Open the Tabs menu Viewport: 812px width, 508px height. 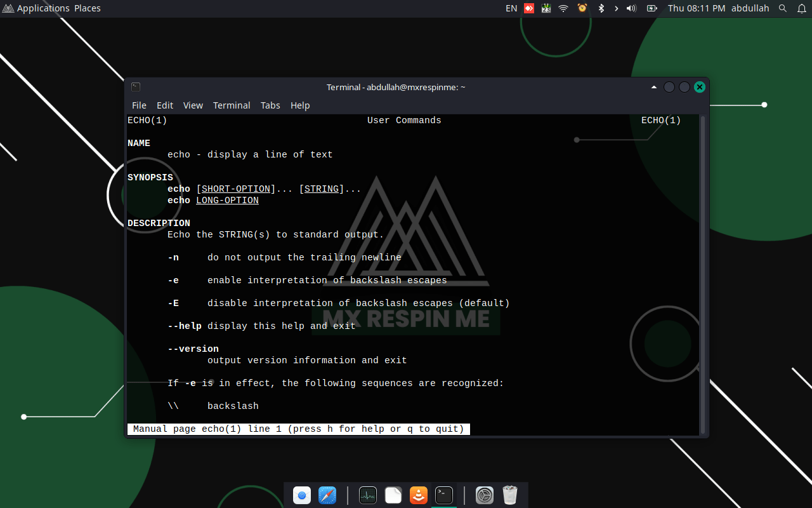pos(270,105)
